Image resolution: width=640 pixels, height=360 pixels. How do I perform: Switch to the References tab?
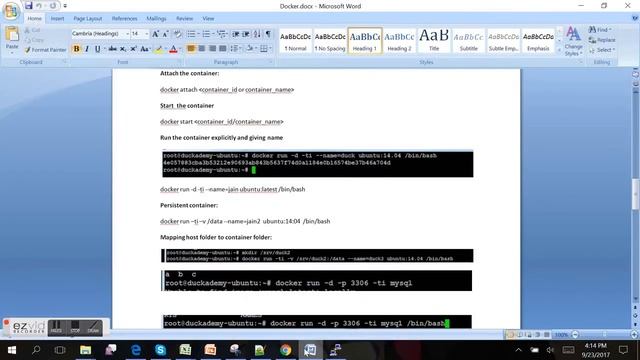124,18
